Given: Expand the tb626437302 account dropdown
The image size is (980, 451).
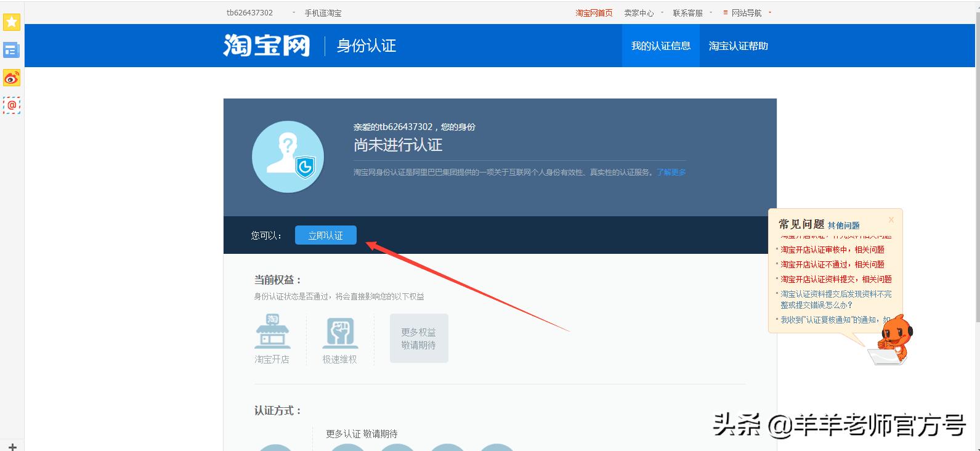Looking at the screenshot, I should [293, 12].
